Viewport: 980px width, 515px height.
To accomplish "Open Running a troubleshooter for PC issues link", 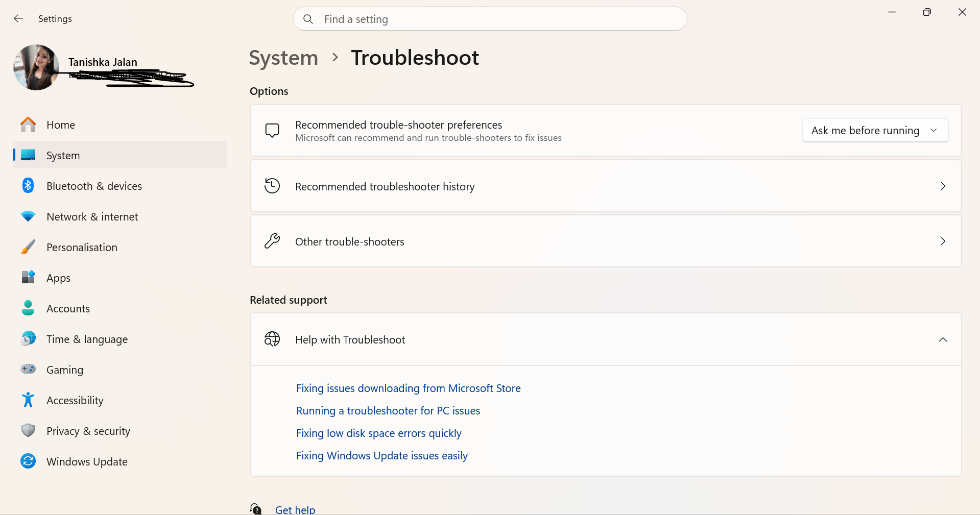I will (x=388, y=411).
